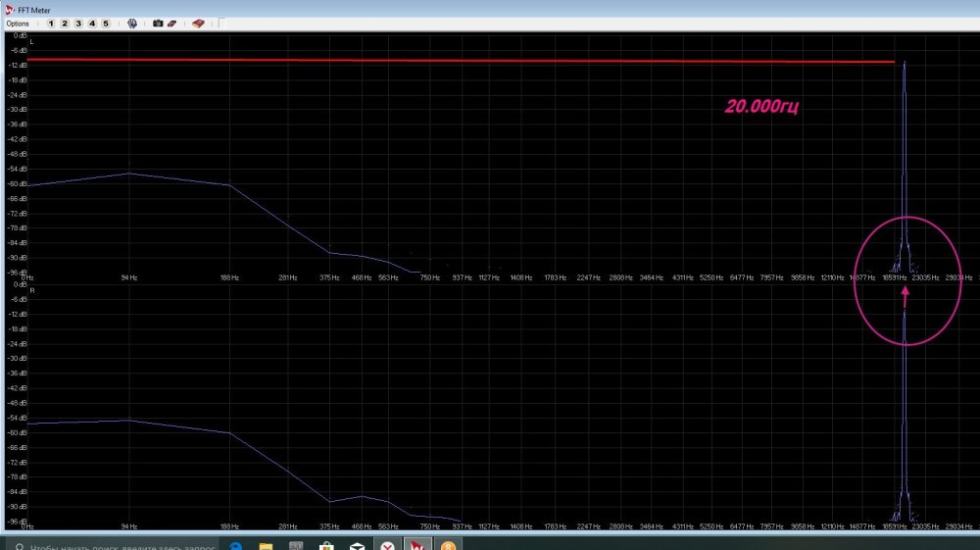Screen dimensions: 980x550
Task: Toggle the checkbox in the toolbar
Action: tap(220, 23)
